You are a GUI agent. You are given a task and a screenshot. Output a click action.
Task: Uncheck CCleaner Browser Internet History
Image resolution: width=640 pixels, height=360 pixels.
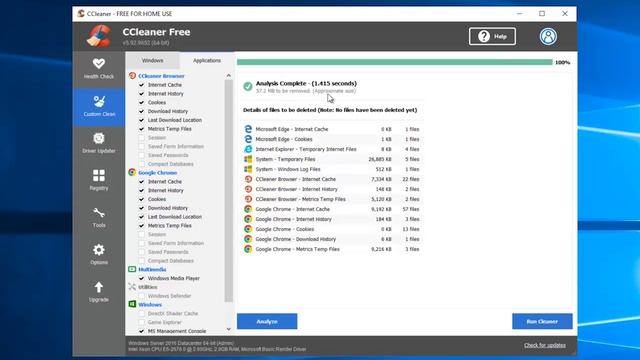coord(142,93)
